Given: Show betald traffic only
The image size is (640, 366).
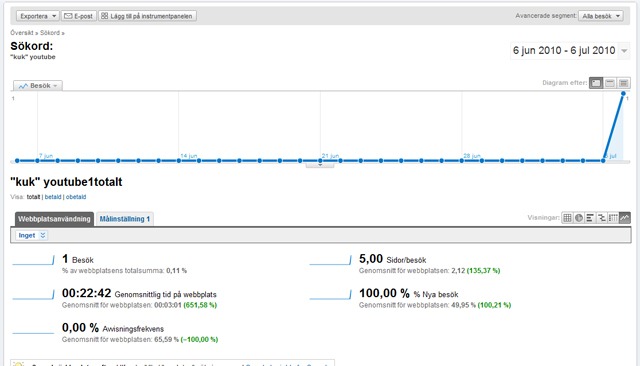Looking at the screenshot, I should point(53,197).
